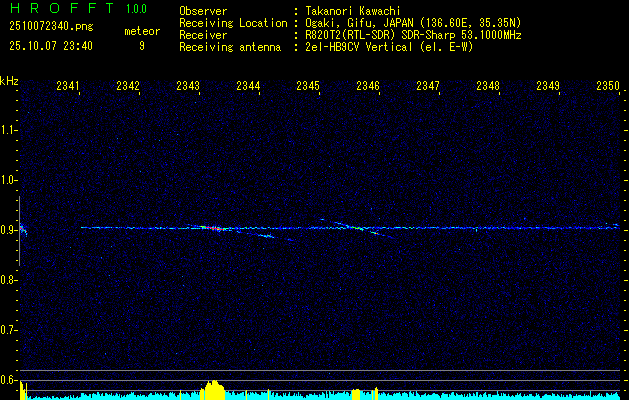Image resolution: width=629 pixels, height=400 pixels.
Task: Click the observer name Takanori Kawachi
Action: [x=353, y=11]
